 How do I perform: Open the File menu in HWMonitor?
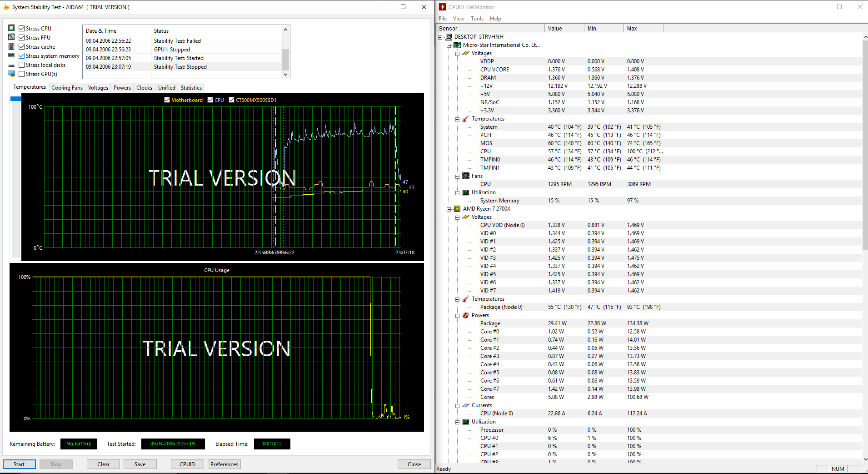[443, 19]
